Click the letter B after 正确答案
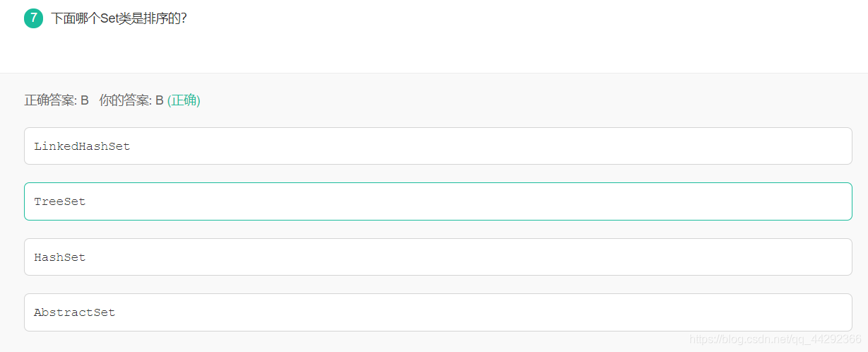The height and width of the screenshot is (352, 868). pyautogui.click(x=85, y=100)
